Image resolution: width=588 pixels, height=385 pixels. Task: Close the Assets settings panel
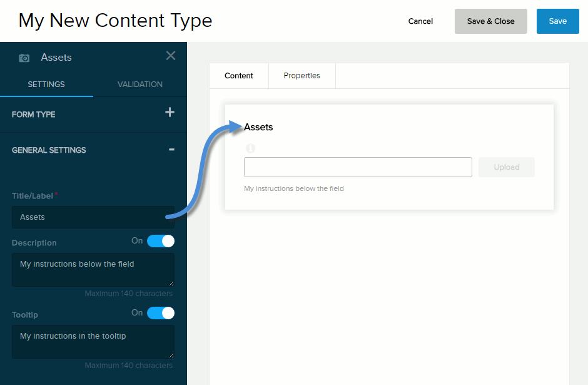coord(170,56)
